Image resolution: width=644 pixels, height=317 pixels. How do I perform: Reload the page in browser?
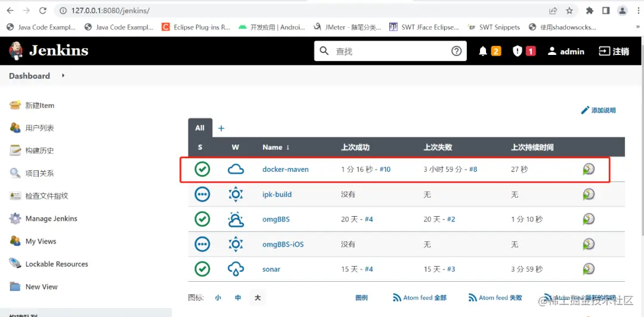(43, 11)
